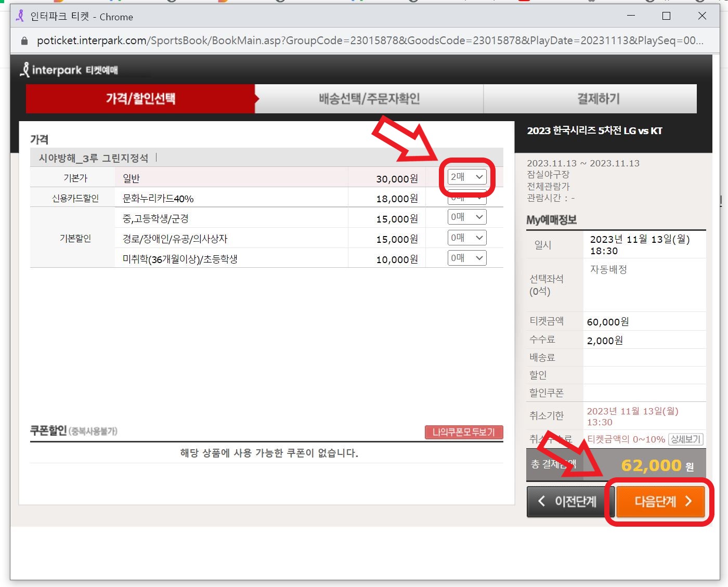Open quantity dropdown for 경로/장애인/유공/의사상자
Viewport: 728px width, 587px height.
(x=467, y=238)
